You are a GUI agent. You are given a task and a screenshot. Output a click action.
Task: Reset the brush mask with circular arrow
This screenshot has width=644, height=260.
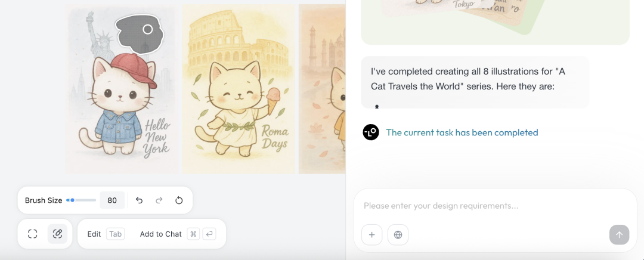click(179, 200)
